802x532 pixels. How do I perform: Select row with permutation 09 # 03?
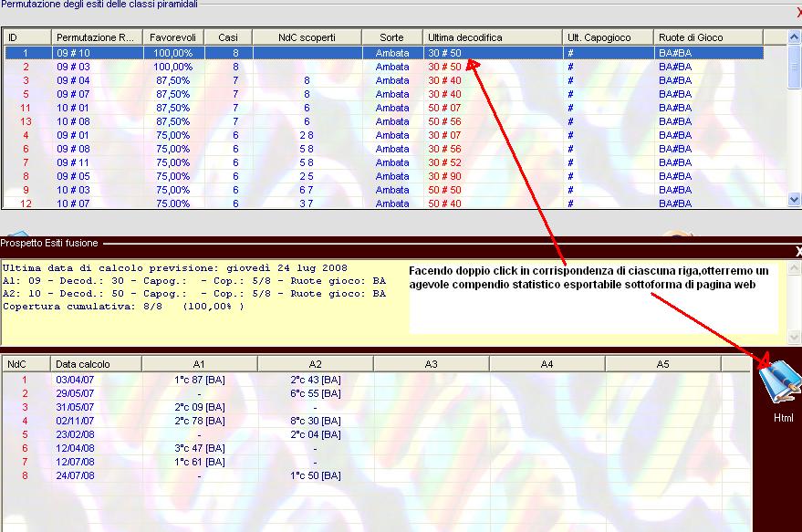pyautogui.click(x=384, y=67)
